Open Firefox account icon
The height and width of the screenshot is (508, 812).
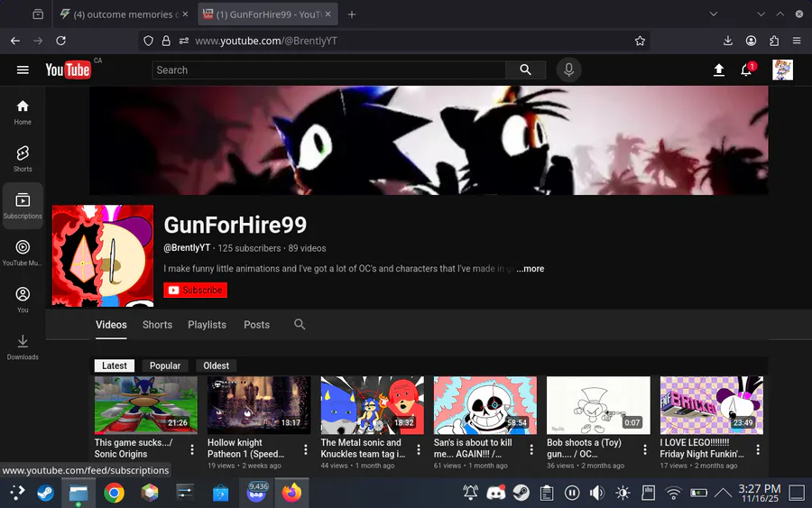coord(751,41)
